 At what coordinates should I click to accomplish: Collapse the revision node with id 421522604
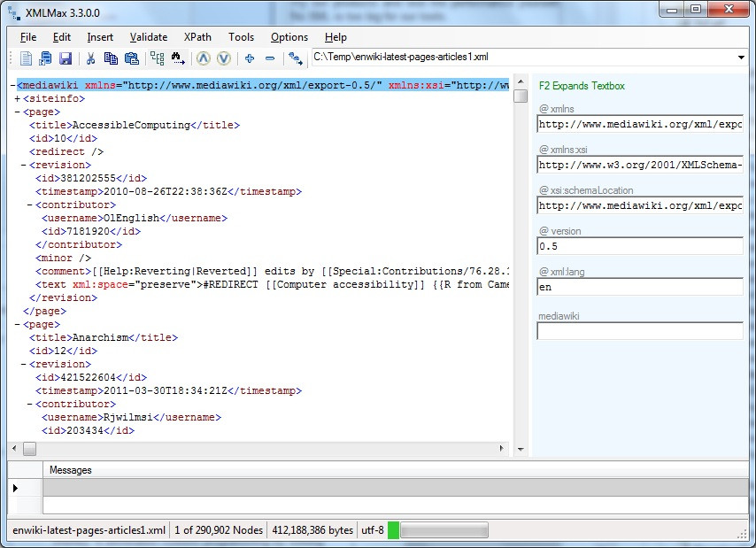(x=24, y=365)
